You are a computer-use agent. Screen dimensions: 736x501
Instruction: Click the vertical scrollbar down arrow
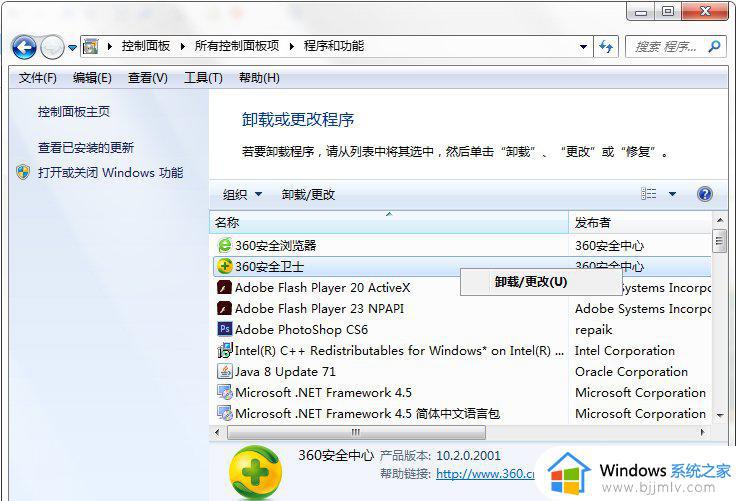pyautogui.click(x=720, y=415)
